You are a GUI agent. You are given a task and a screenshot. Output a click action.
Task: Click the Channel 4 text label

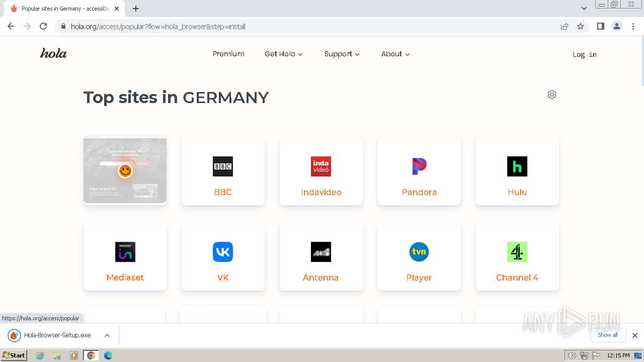[517, 278]
